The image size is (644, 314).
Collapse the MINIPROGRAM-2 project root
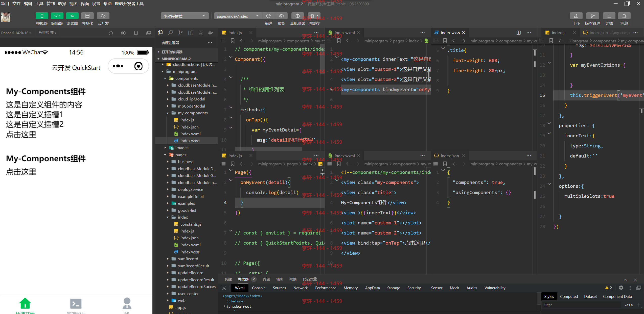click(187, 59)
